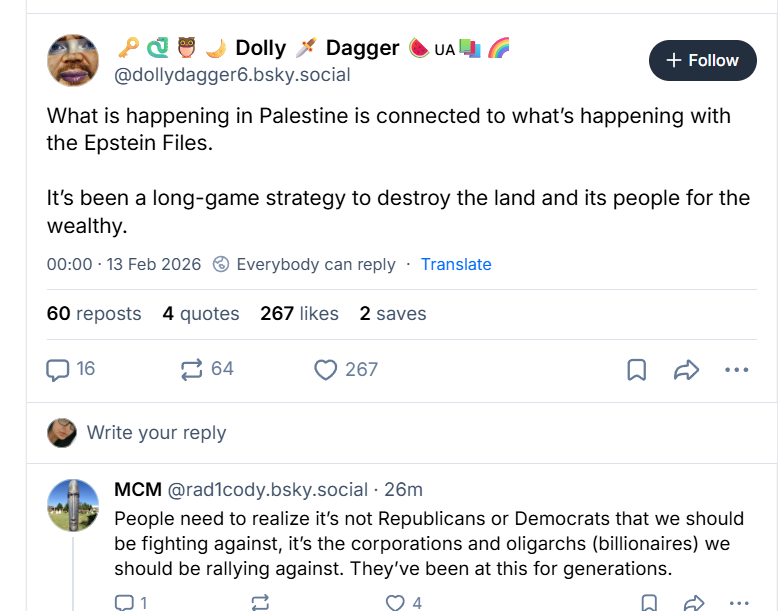Click the Everybody can reply globe icon
This screenshot has height=611, width=783.
coord(222,264)
